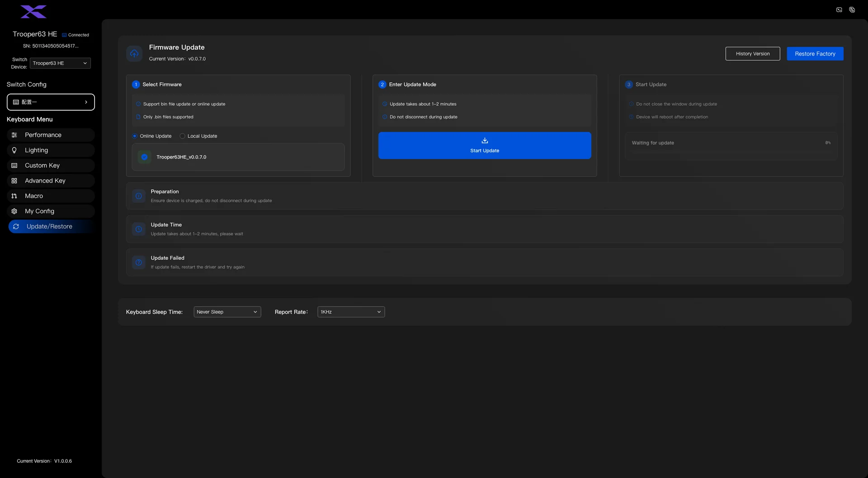Click the serial number text SN: 5011340505054517
The image size is (868, 478).
click(51, 46)
